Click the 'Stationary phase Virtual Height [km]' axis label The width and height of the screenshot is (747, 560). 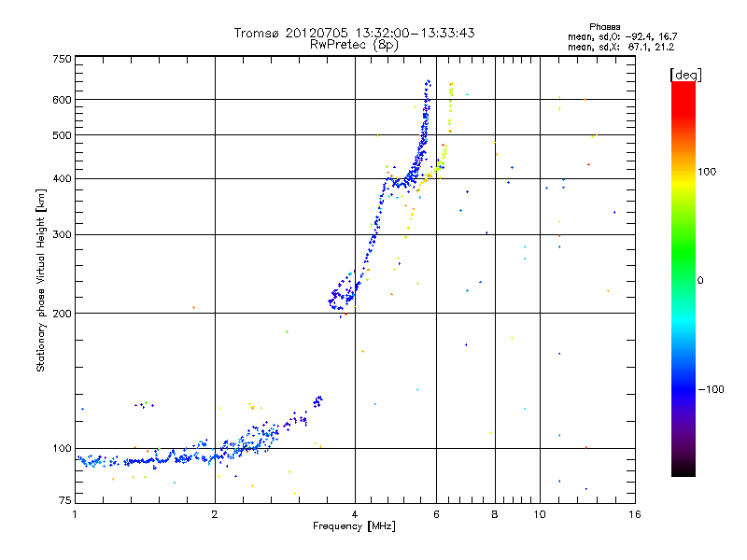[41, 281]
